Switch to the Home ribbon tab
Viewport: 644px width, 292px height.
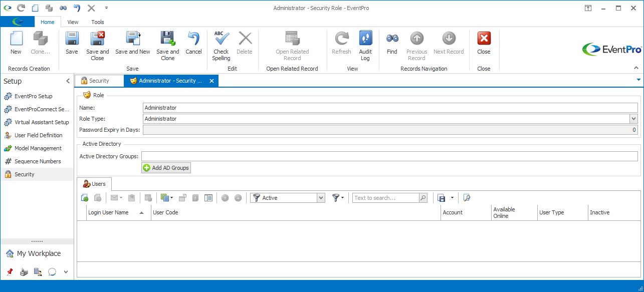click(48, 22)
